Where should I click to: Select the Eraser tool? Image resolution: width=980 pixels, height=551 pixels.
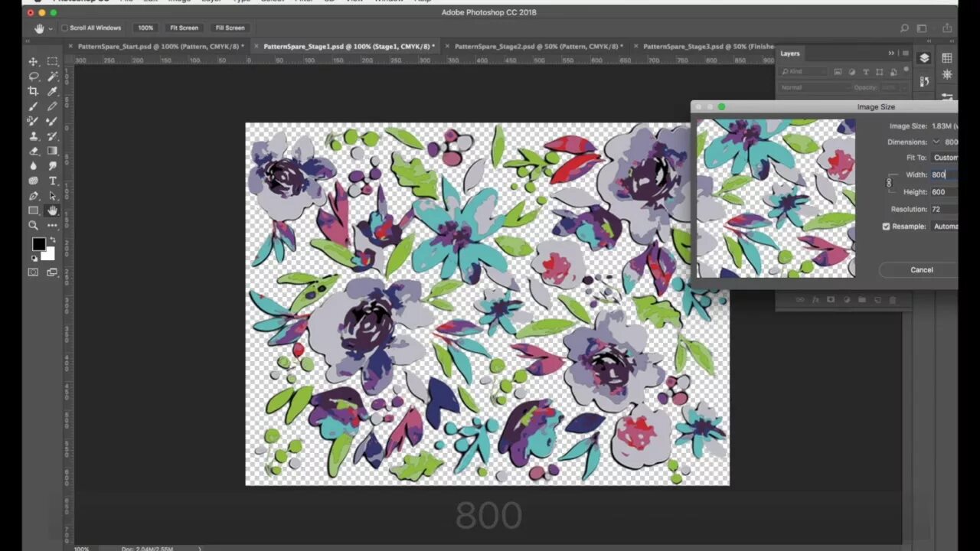(x=33, y=151)
